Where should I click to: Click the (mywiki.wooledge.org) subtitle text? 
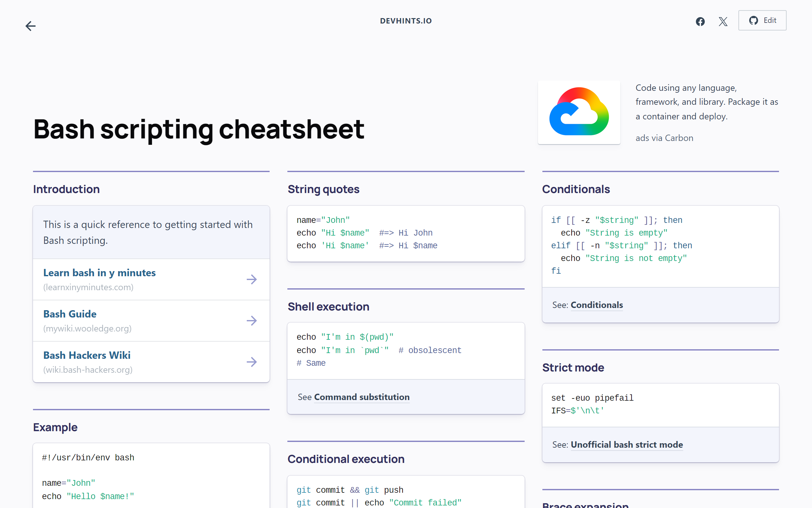coord(87,329)
